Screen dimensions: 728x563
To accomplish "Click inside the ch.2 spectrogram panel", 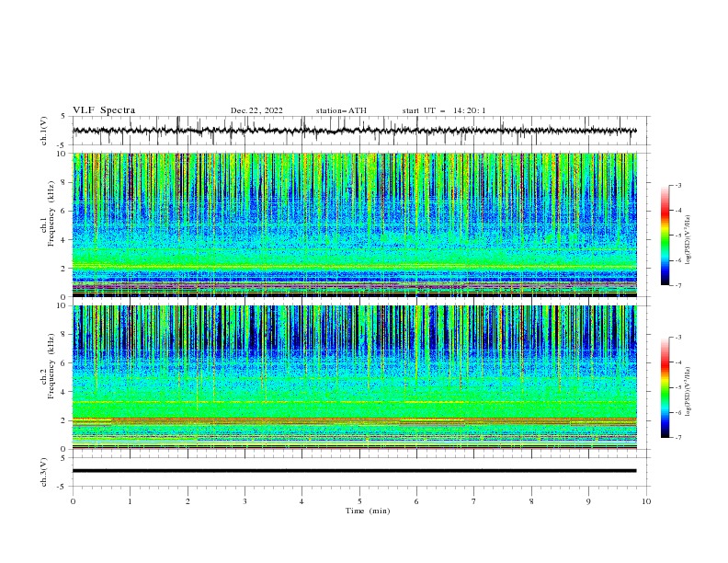I will pos(354,377).
